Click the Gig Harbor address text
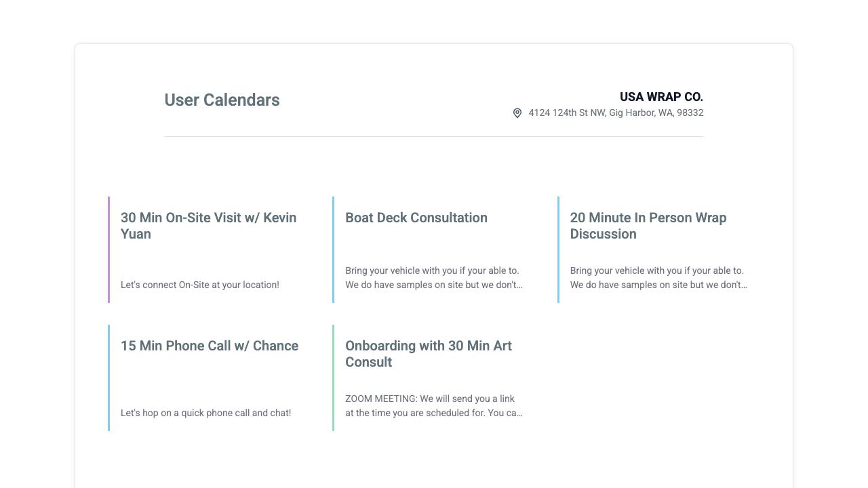 coord(616,113)
